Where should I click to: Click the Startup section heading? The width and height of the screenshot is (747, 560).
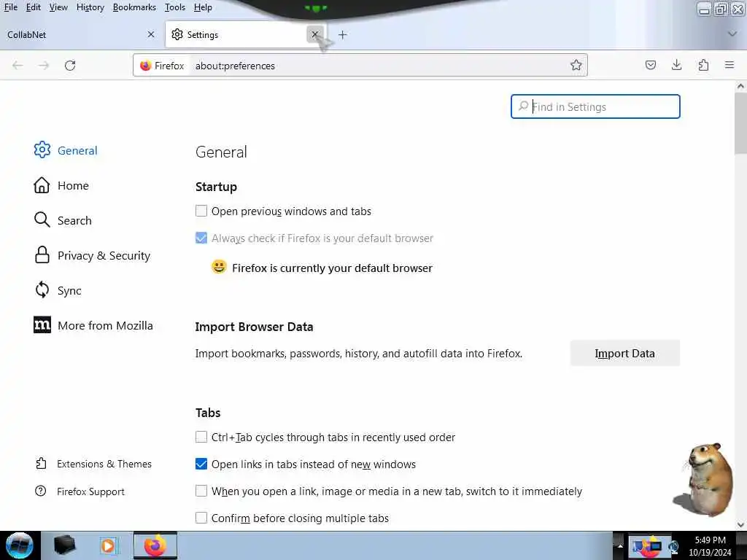[216, 187]
